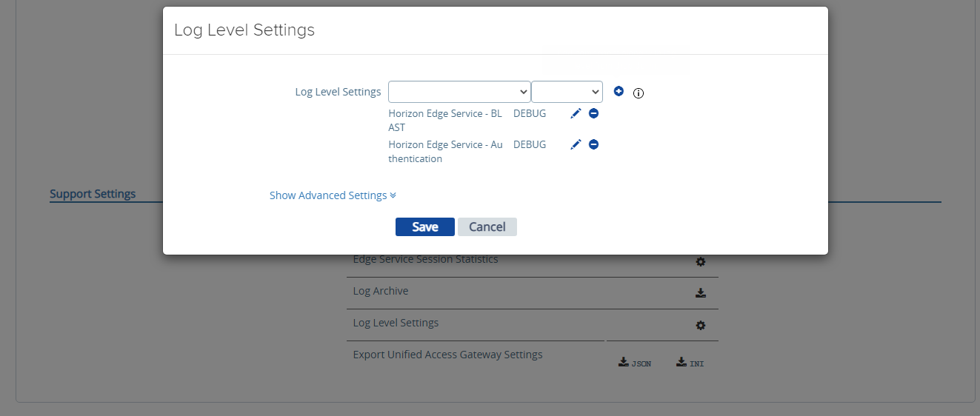Select Export Unified Access Gateway Settings text
The image size is (980, 416).
(447, 355)
